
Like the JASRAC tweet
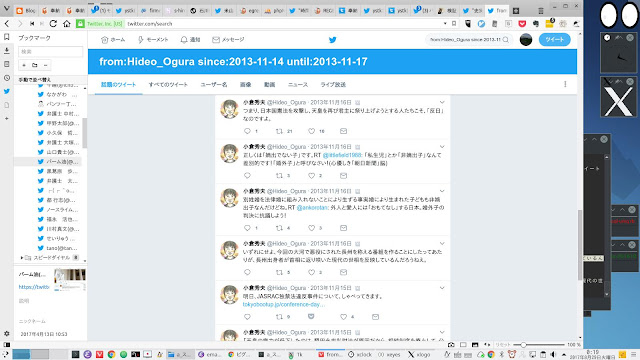pyautogui.click(x=343, y=317)
